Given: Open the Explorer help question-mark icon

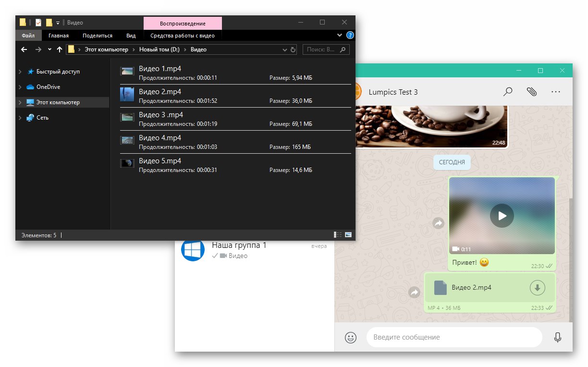Looking at the screenshot, I should coord(350,35).
